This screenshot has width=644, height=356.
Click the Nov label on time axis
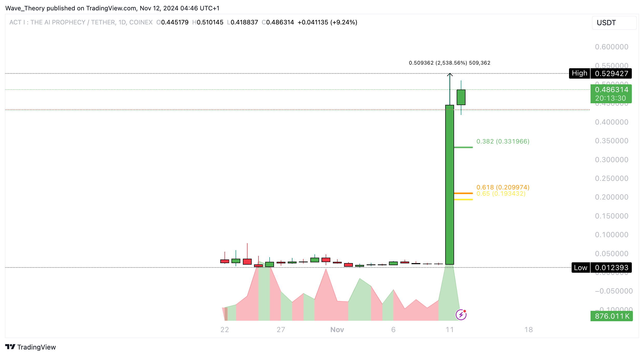pos(337,330)
